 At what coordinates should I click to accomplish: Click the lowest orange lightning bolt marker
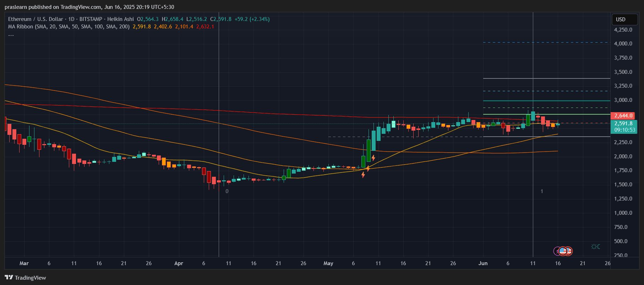point(363,175)
